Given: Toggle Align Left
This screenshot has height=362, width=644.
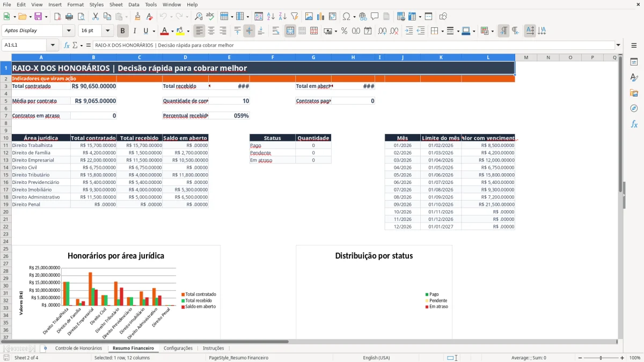Looking at the screenshot, I should [x=199, y=31].
